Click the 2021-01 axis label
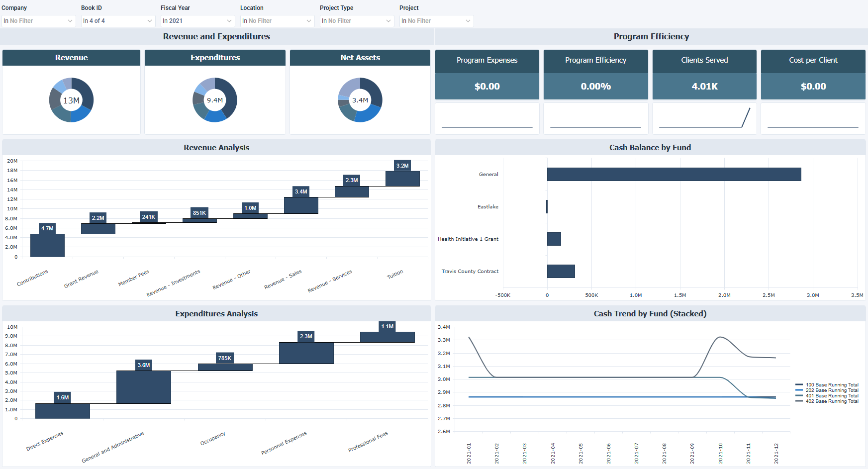The height and width of the screenshot is (469, 868). tap(469, 454)
